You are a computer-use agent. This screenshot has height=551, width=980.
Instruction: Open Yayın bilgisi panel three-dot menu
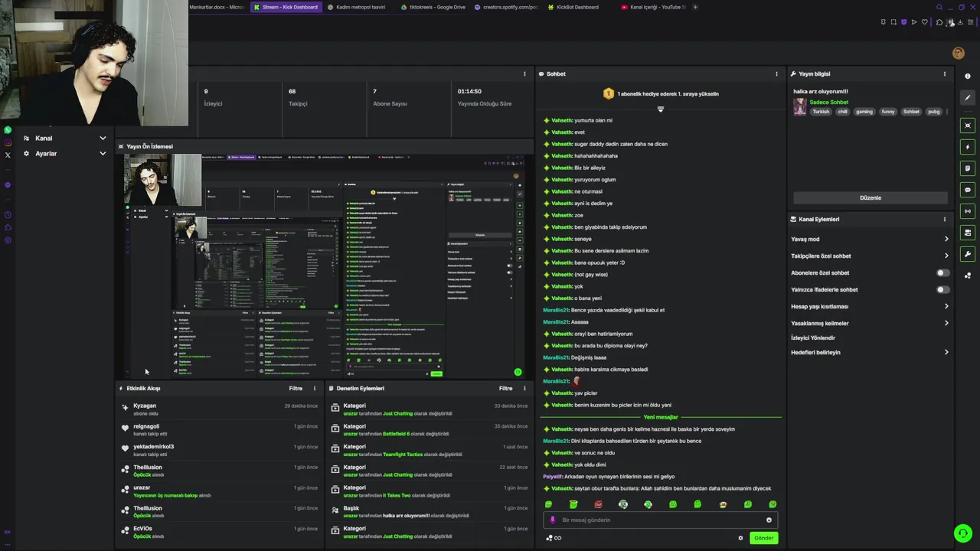(x=944, y=74)
